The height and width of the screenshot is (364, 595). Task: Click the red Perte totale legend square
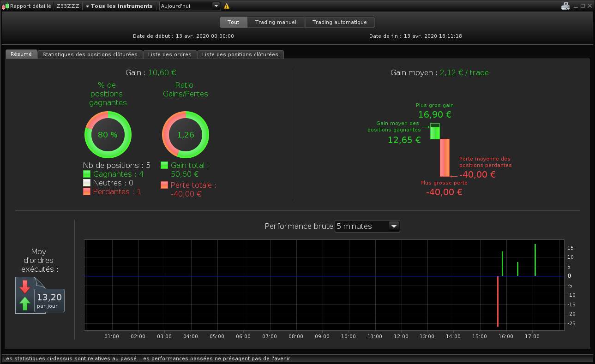point(164,185)
